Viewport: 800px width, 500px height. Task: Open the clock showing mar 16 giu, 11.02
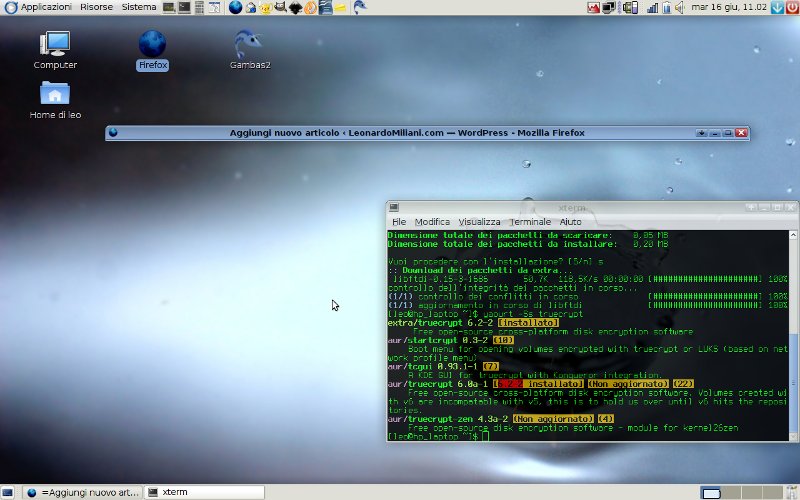pyautogui.click(x=729, y=7)
